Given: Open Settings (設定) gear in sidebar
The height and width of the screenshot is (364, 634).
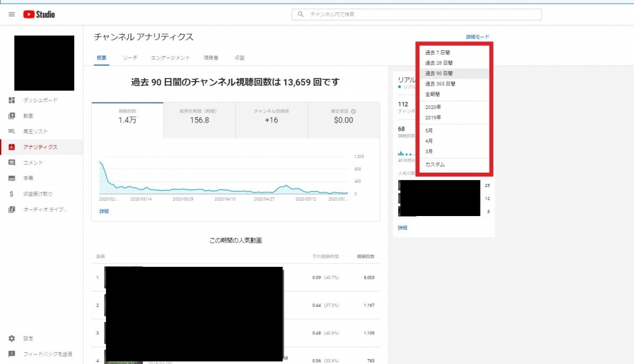Looking at the screenshot, I should click(12, 339).
